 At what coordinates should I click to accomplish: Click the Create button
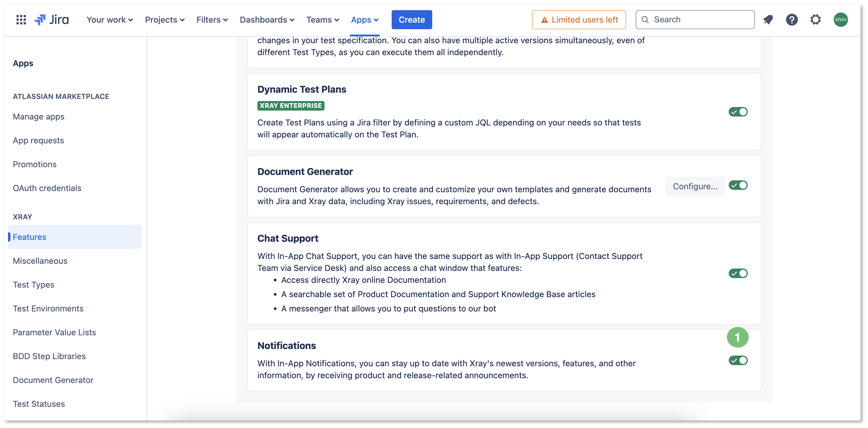pos(411,20)
